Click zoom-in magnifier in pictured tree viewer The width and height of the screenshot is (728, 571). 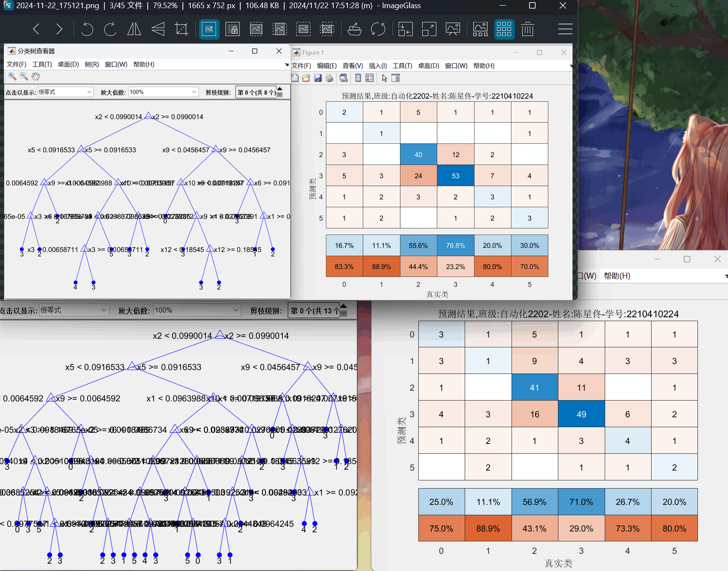coord(12,76)
